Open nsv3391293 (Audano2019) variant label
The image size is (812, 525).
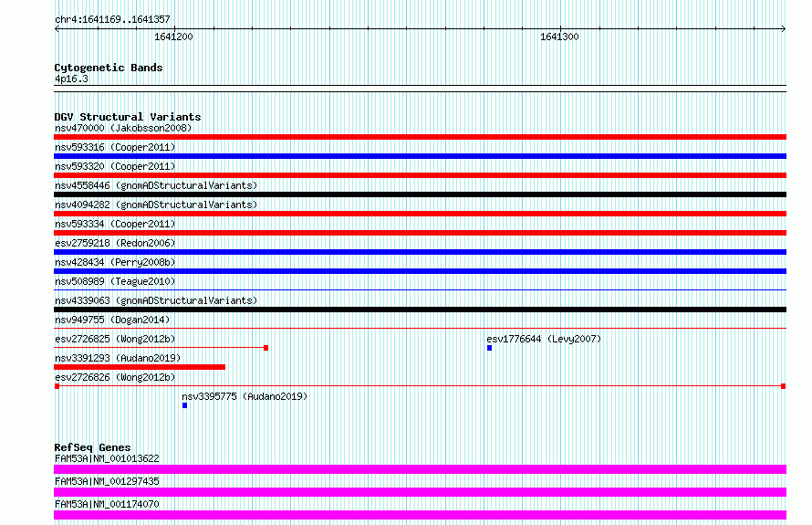click(x=118, y=358)
